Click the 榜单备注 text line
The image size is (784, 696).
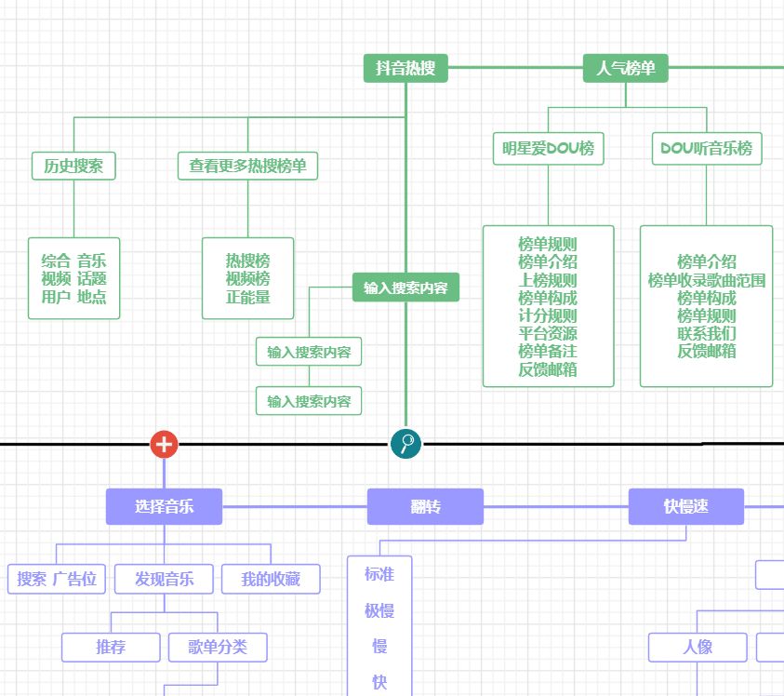tap(548, 351)
